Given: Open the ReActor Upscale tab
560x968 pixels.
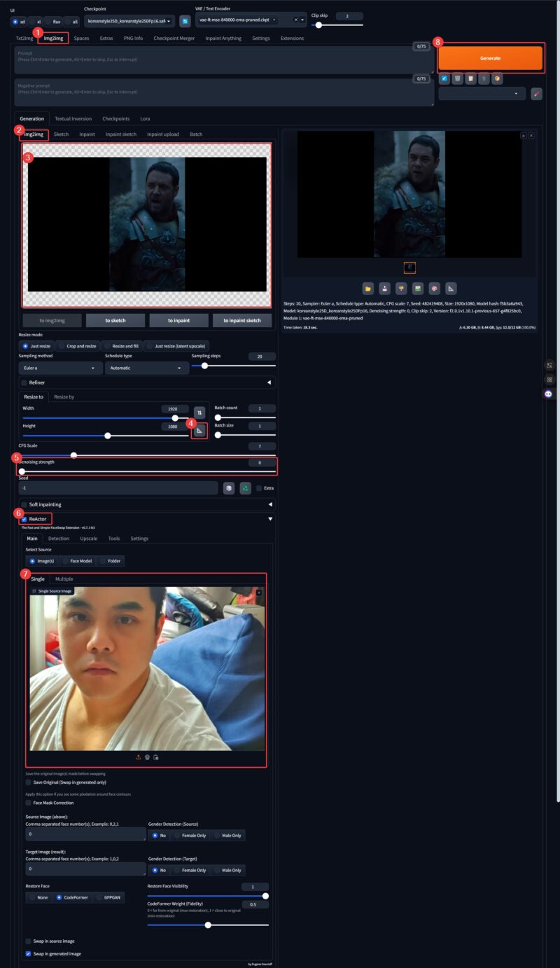Looking at the screenshot, I should coord(89,538).
